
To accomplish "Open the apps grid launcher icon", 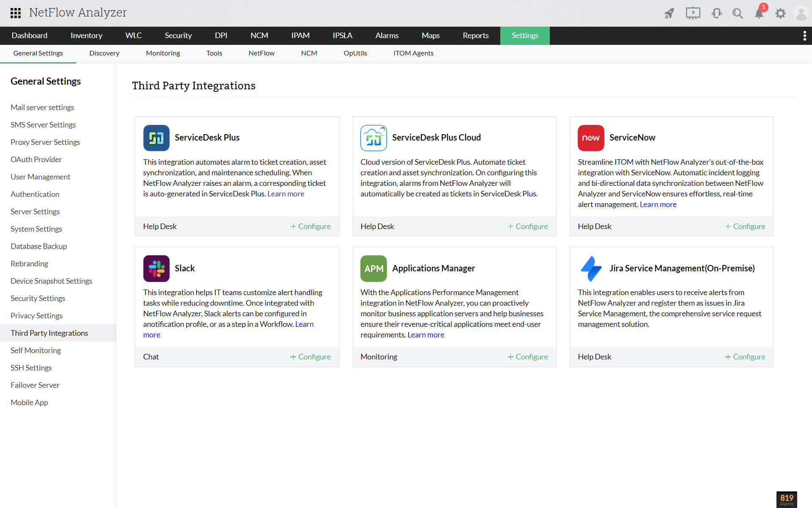I will [x=16, y=13].
